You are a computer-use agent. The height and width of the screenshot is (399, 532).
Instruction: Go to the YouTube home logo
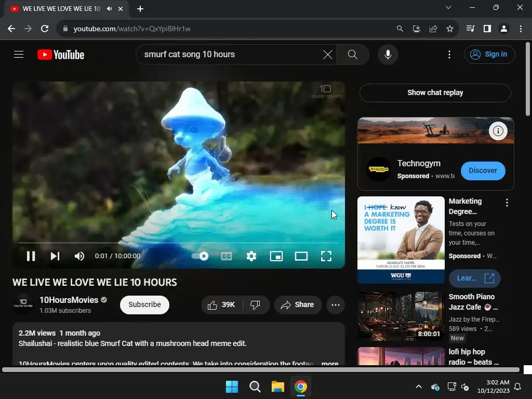click(x=61, y=55)
